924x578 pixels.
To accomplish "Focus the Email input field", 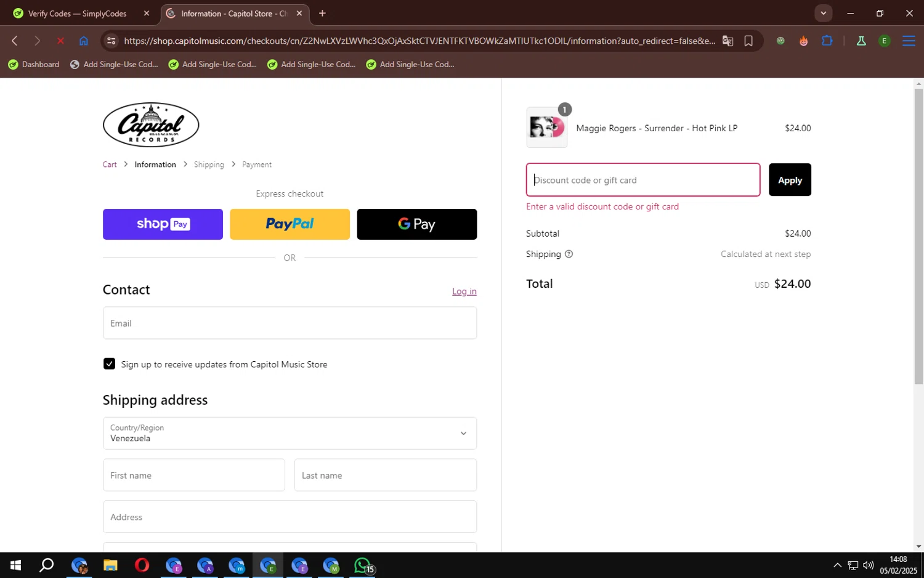I will pyautogui.click(x=290, y=323).
